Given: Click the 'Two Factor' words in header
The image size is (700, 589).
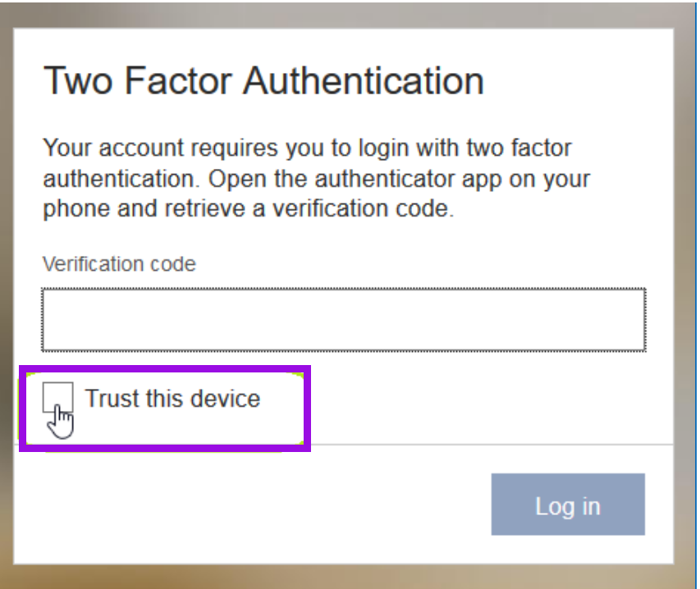Looking at the screenshot, I should [138, 80].
